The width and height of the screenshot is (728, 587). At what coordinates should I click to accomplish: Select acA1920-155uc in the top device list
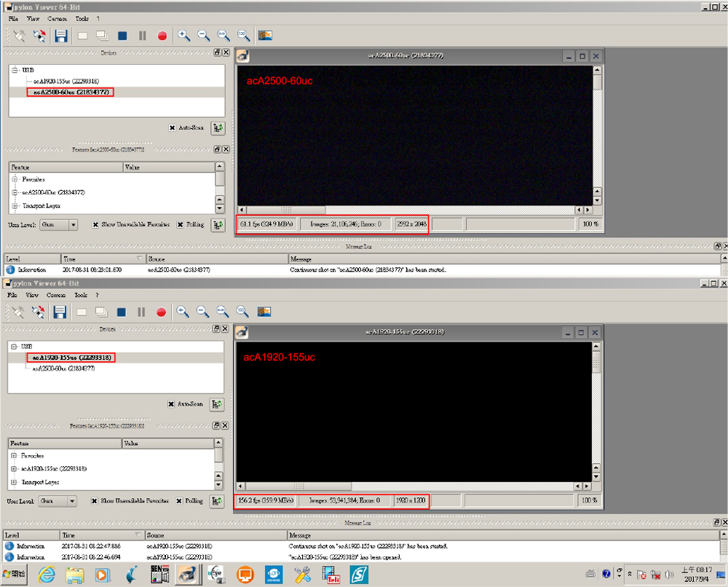[x=67, y=82]
